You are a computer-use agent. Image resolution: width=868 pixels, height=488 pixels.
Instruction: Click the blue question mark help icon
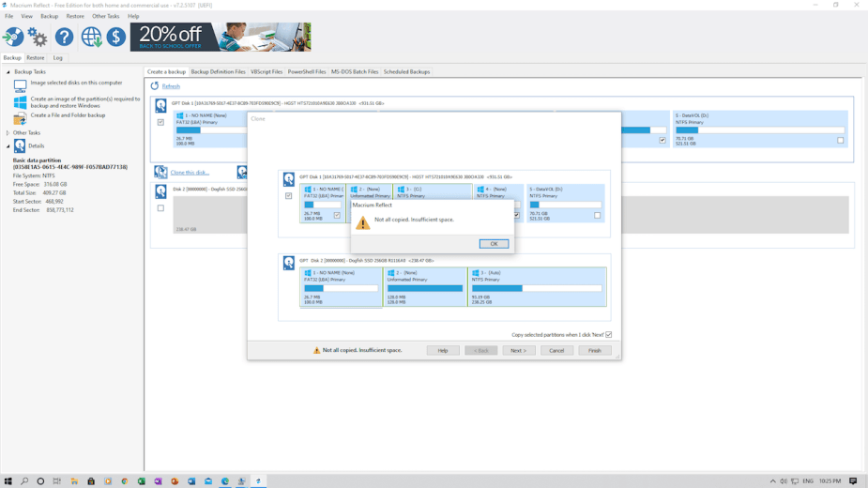click(x=64, y=37)
